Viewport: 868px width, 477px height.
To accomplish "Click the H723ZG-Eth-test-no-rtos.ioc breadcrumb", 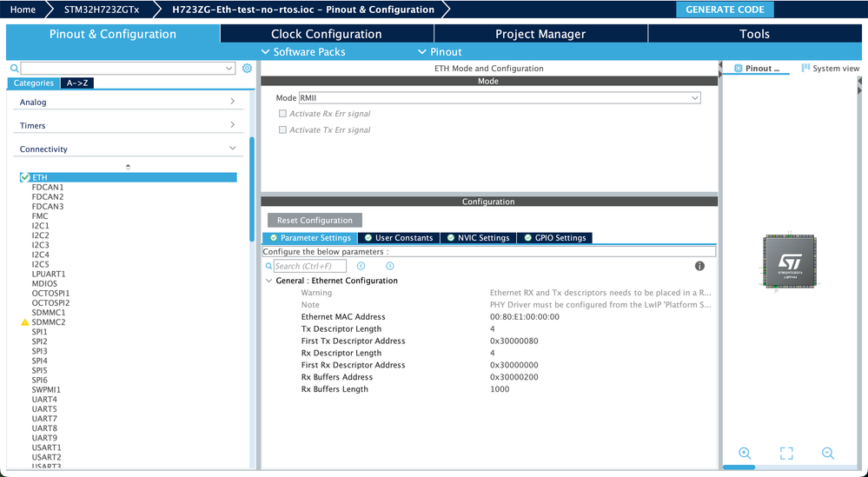I will coord(303,10).
